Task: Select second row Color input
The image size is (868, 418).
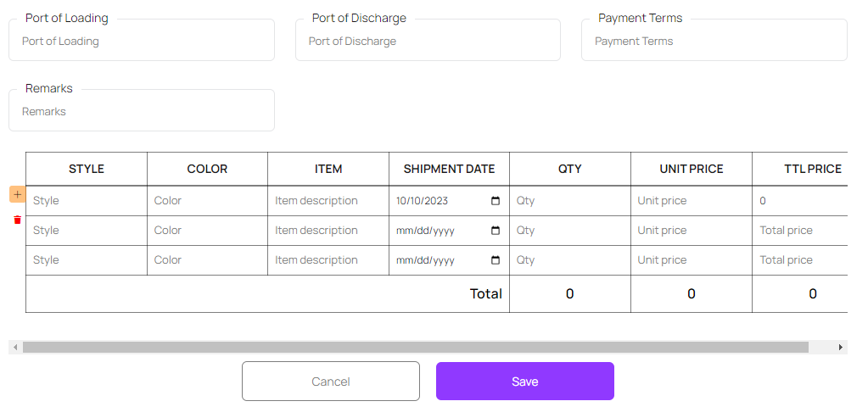Action: point(207,231)
